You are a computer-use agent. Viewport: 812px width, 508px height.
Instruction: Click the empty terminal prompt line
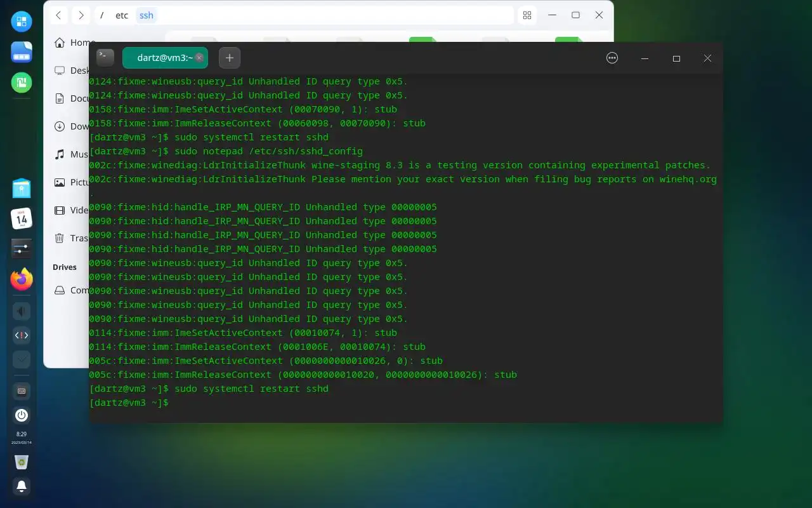[x=129, y=403]
